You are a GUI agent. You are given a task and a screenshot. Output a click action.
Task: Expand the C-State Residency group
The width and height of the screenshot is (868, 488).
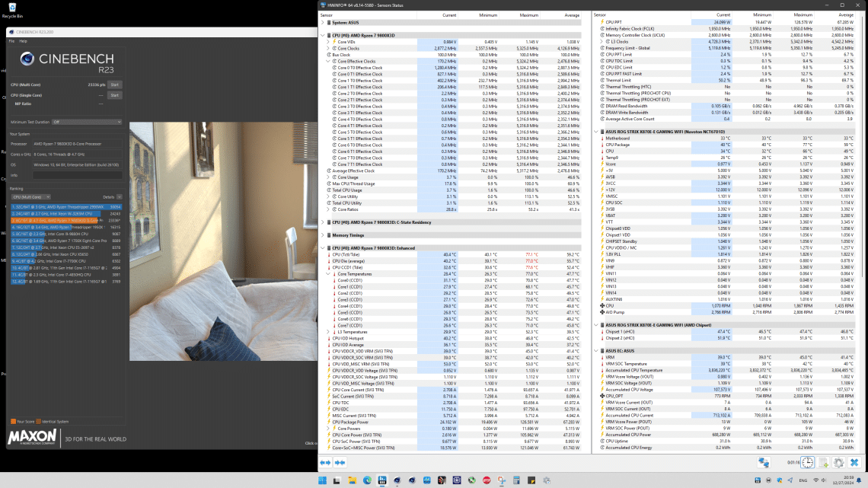point(323,222)
